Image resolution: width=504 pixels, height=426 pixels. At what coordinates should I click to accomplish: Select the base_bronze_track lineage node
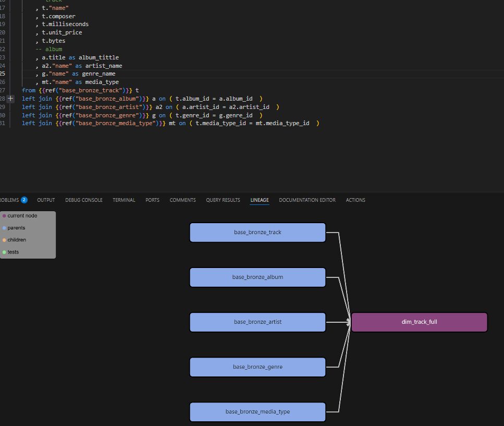(x=257, y=233)
